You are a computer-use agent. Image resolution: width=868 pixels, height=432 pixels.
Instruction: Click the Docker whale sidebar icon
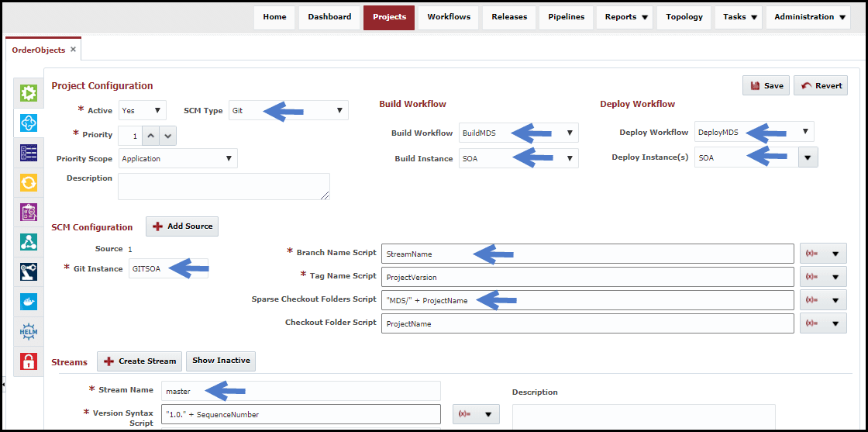28,302
